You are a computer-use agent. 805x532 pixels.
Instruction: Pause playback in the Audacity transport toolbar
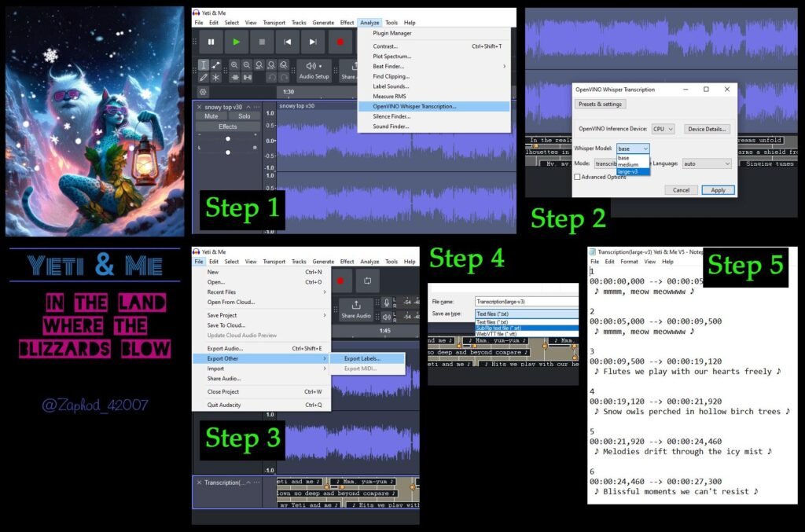click(x=211, y=42)
